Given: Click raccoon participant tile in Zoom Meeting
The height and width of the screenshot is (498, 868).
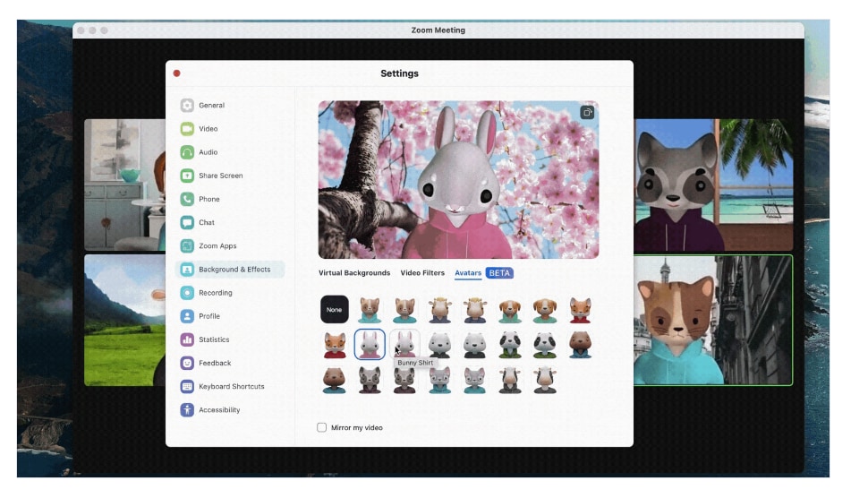Looking at the screenshot, I should pyautogui.click(x=713, y=185).
